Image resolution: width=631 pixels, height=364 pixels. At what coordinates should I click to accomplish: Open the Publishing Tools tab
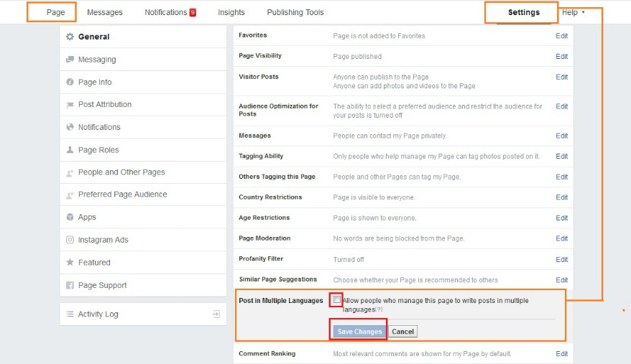point(295,12)
